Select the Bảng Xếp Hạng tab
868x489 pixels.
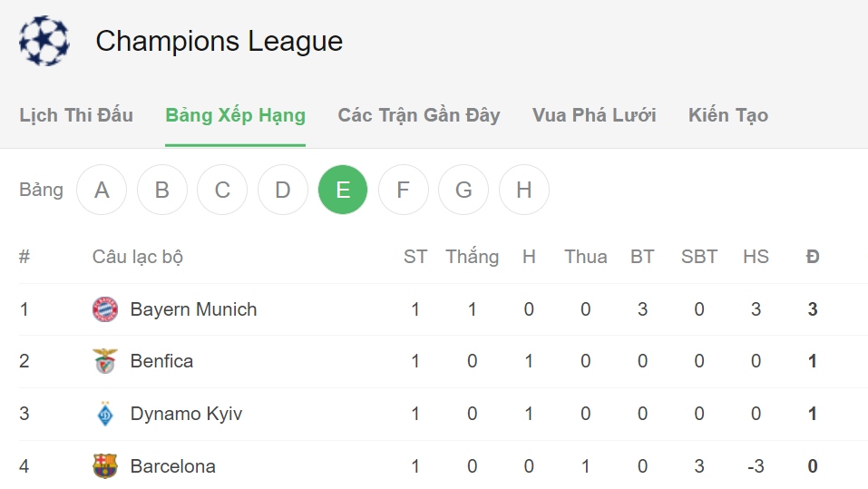coord(235,115)
